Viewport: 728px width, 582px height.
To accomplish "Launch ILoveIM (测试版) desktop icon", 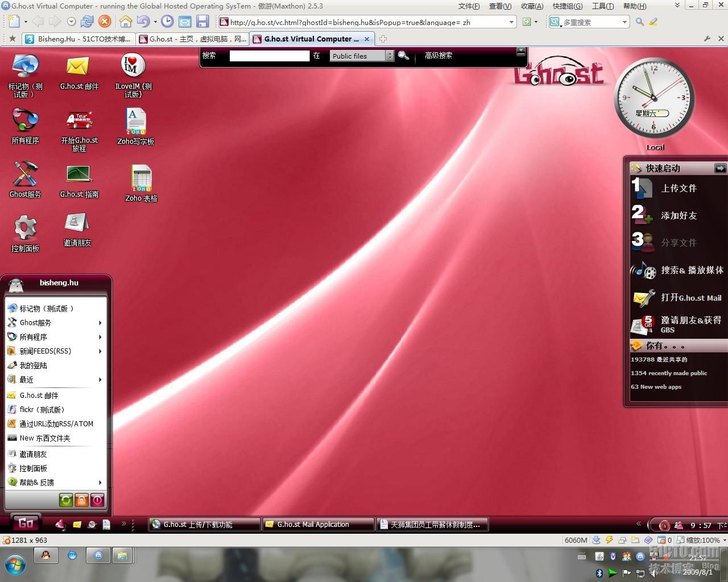I will (x=134, y=75).
